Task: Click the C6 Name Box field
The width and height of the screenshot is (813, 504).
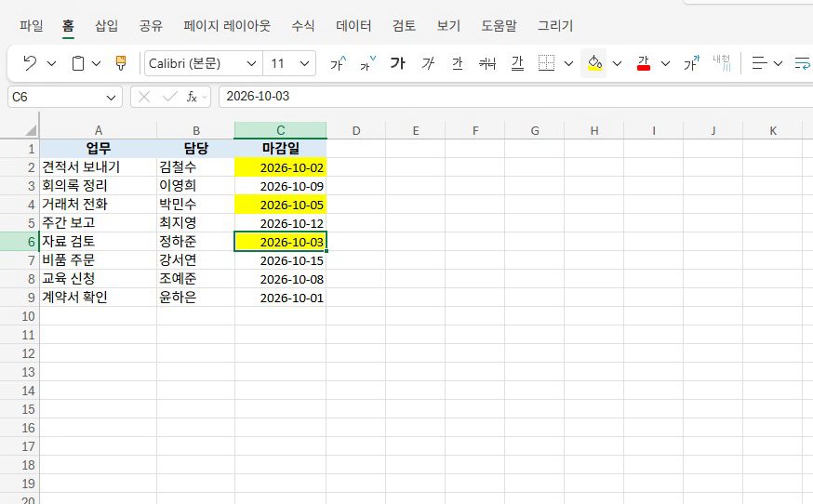Action: 56,97
